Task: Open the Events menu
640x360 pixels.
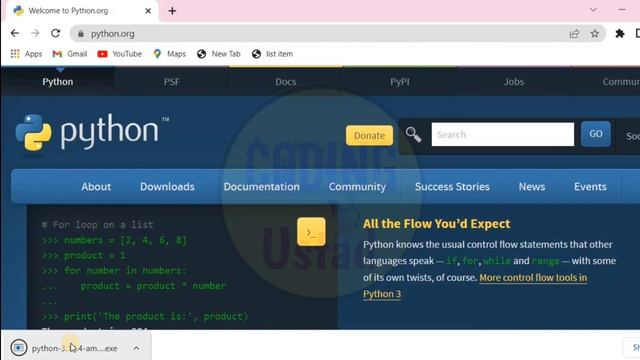Action: [x=590, y=187]
